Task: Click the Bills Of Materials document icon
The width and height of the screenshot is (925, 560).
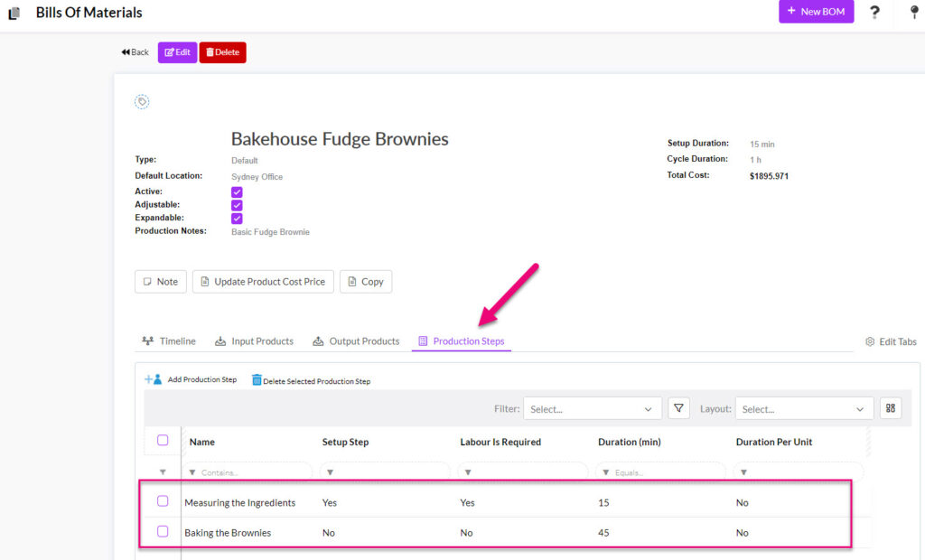Action: coord(14,14)
